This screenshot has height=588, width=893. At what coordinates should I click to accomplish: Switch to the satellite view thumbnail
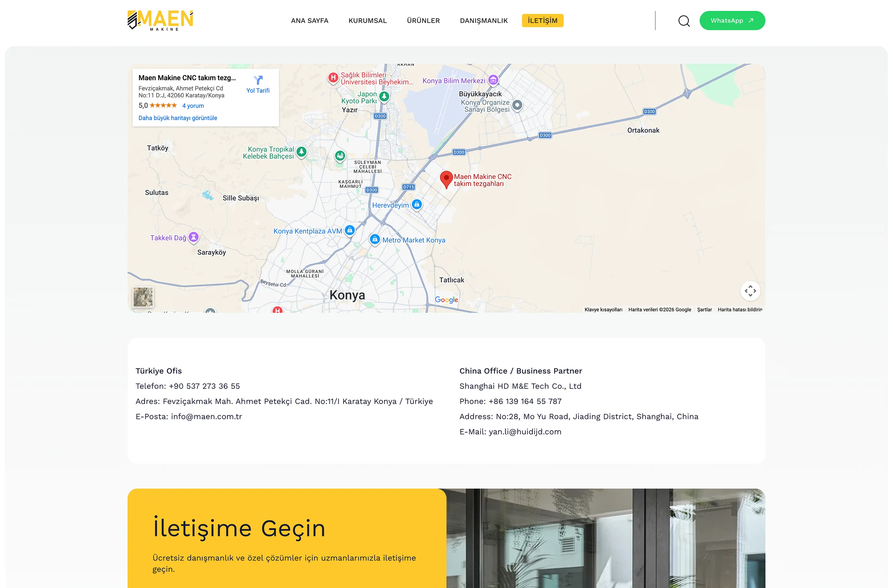(x=143, y=297)
